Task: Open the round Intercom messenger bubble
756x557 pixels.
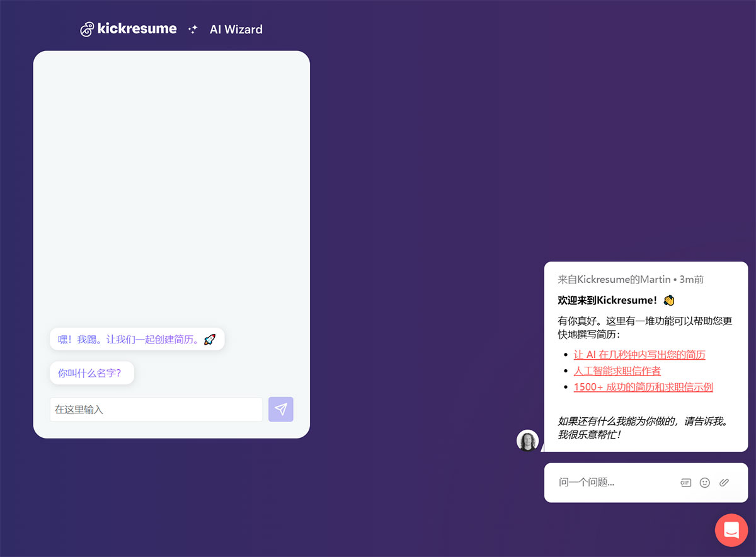Action: 731,530
